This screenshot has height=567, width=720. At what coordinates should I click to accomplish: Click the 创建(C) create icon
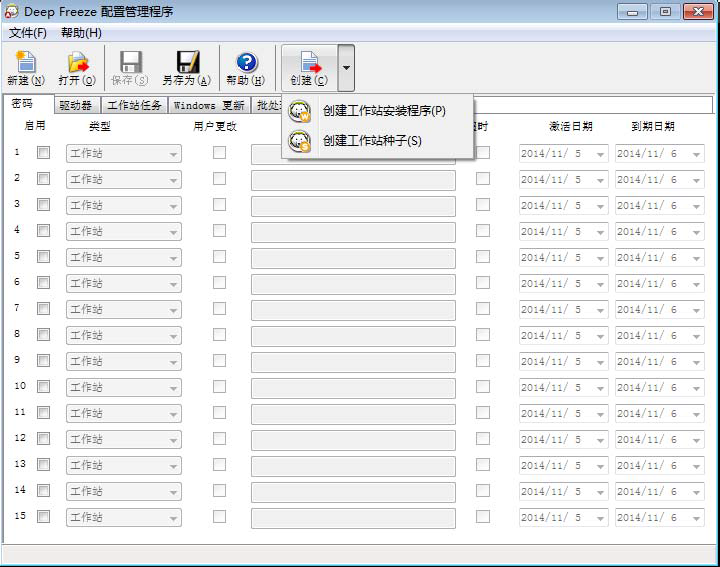coord(310,62)
